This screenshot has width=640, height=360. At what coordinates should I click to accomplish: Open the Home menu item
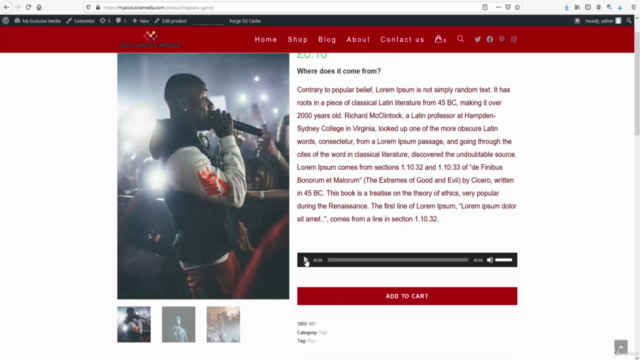point(266,40)
